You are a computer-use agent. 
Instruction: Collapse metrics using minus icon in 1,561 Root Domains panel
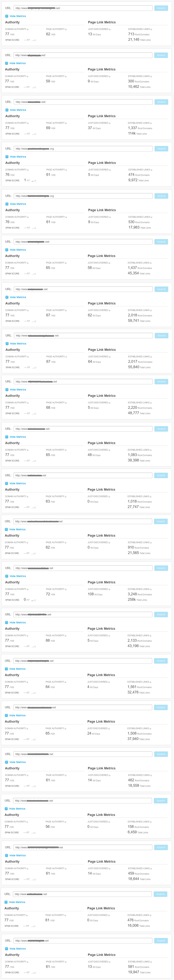coord(7,669)
